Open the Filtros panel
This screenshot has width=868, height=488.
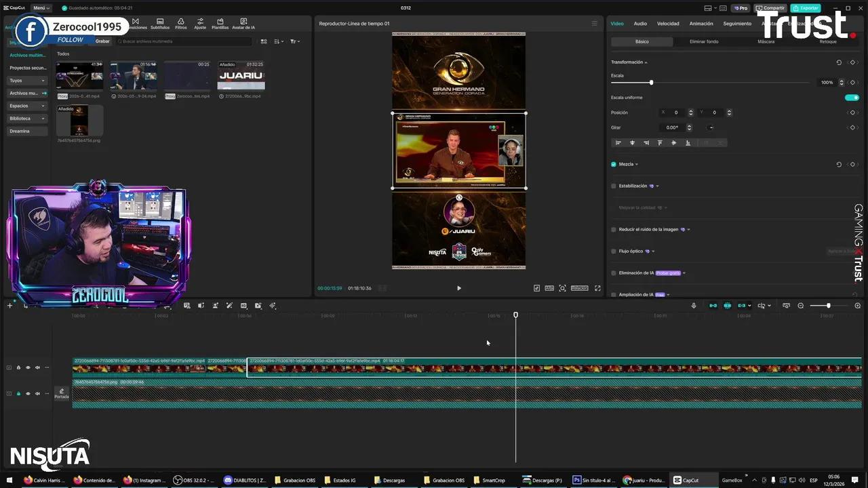tap(180, 24)
